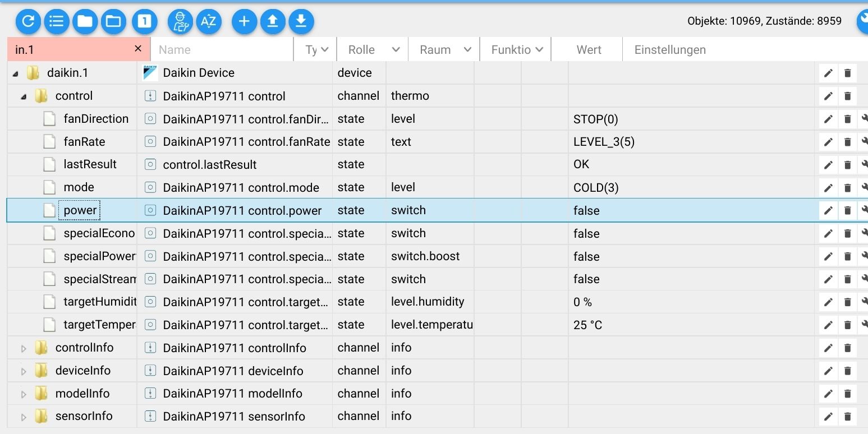868x434 pixels.
Task: Expand the sensorInfo channel node
Action: click(x=24, y=417)
